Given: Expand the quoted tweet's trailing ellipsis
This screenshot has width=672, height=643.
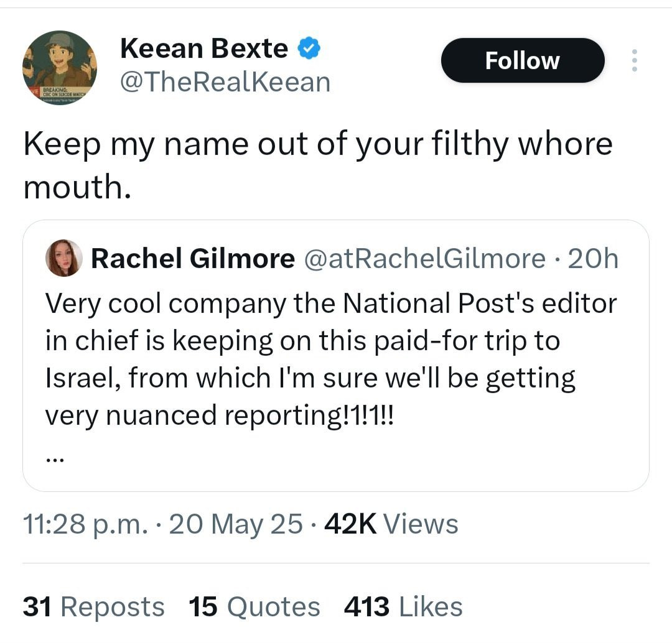Looking at the screenshot, I should 55,458.
